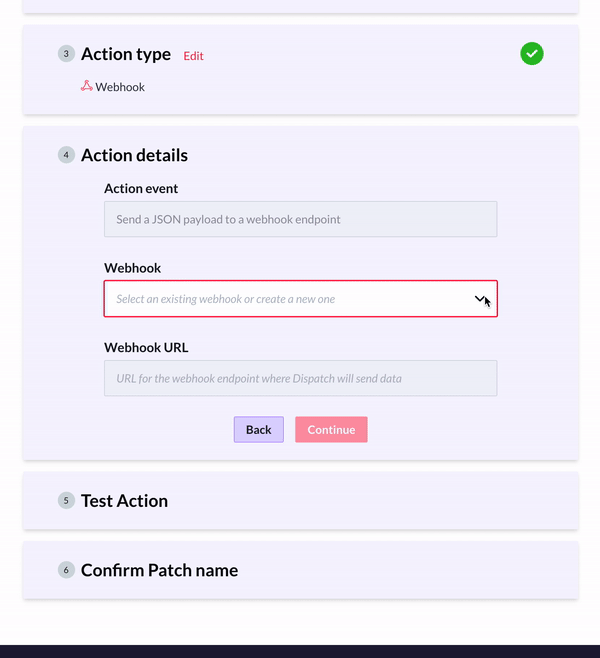Image resolution: width=600 pixels, height=658 pixels.
Task: Expand the Test Action section
Action: click(124, 500)
